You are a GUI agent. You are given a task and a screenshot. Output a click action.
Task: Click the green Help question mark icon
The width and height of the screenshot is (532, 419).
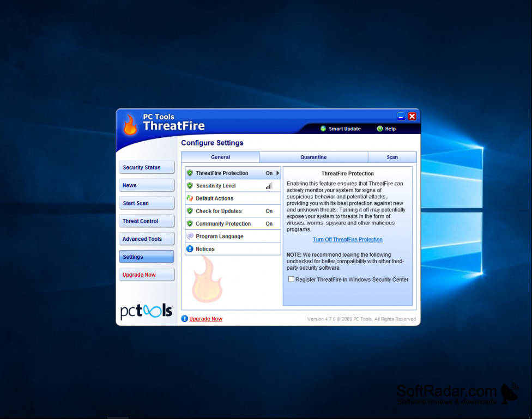pyautogui.click(x=380, y=129)
